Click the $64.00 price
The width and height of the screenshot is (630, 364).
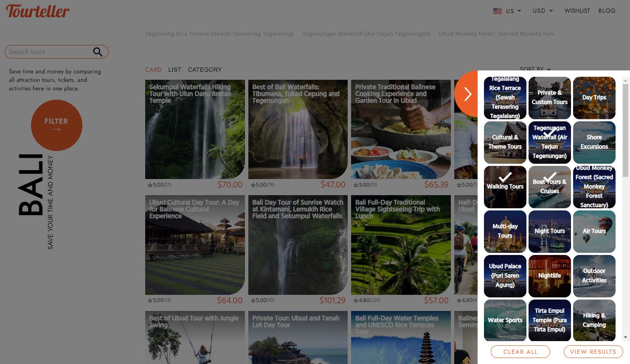point(230,300)
